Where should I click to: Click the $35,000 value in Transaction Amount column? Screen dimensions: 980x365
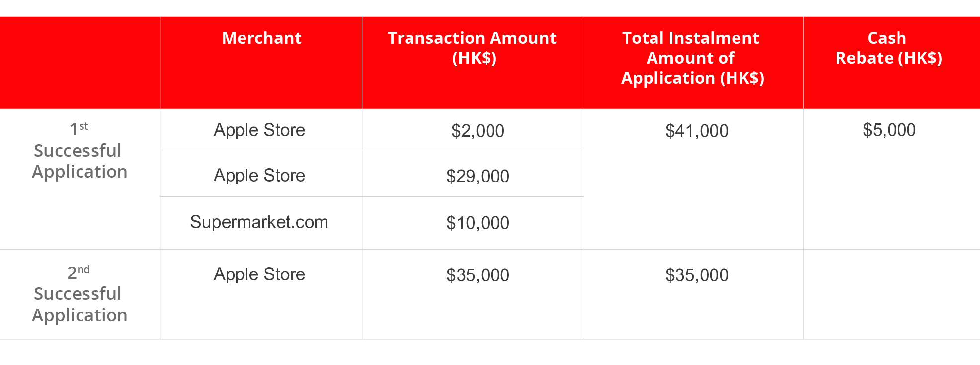tap(478, 275)
